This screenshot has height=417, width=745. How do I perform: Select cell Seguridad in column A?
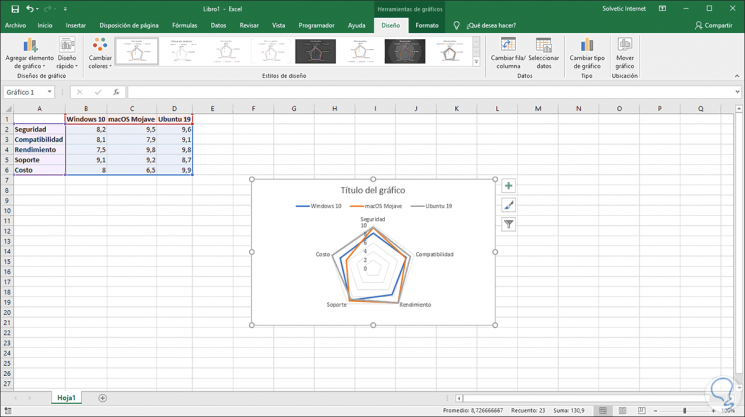(39, 129)
